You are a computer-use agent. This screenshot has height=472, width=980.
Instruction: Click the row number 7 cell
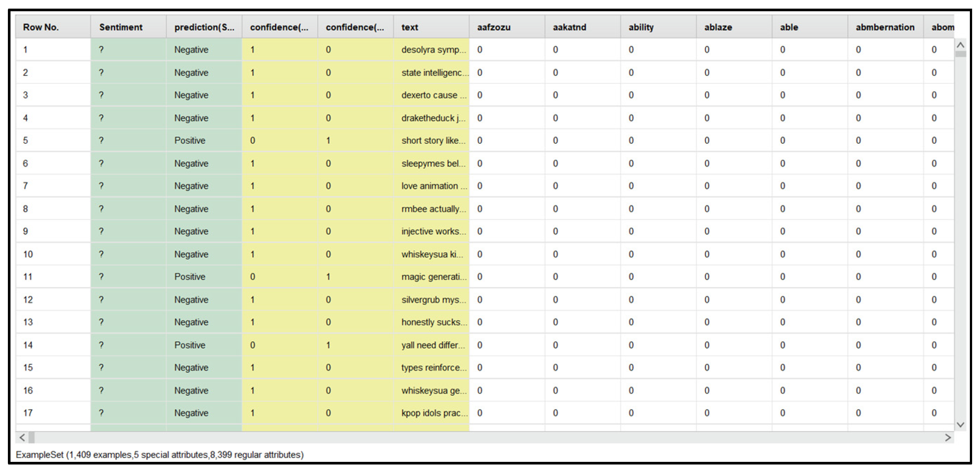[53, 186]
